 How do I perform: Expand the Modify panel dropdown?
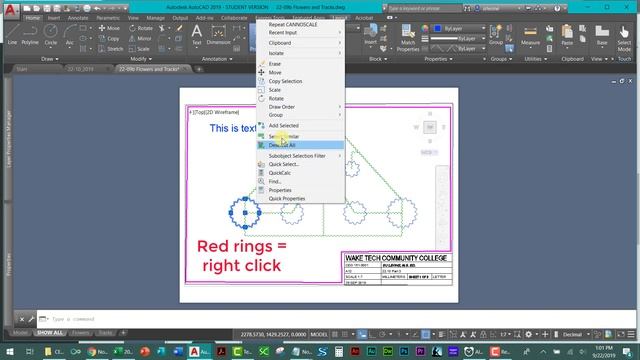141,59
